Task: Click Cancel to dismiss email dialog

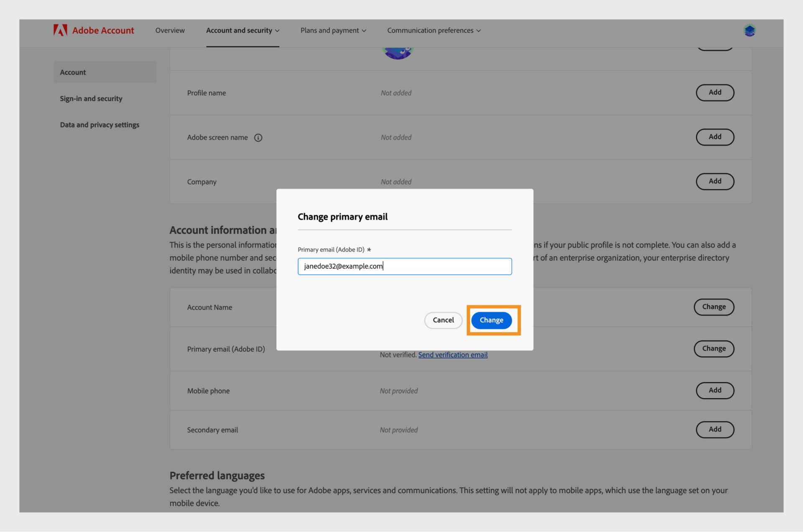Action: [x=443, y=320]
